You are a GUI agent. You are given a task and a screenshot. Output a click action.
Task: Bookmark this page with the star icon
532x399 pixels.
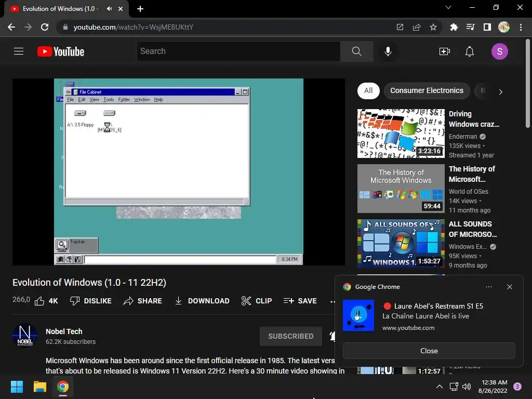pos(433,27)
